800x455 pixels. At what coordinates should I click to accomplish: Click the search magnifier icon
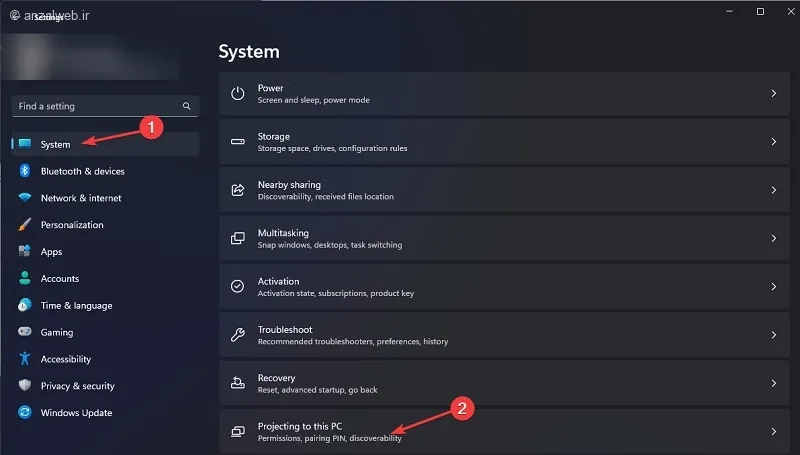(186, 106)
